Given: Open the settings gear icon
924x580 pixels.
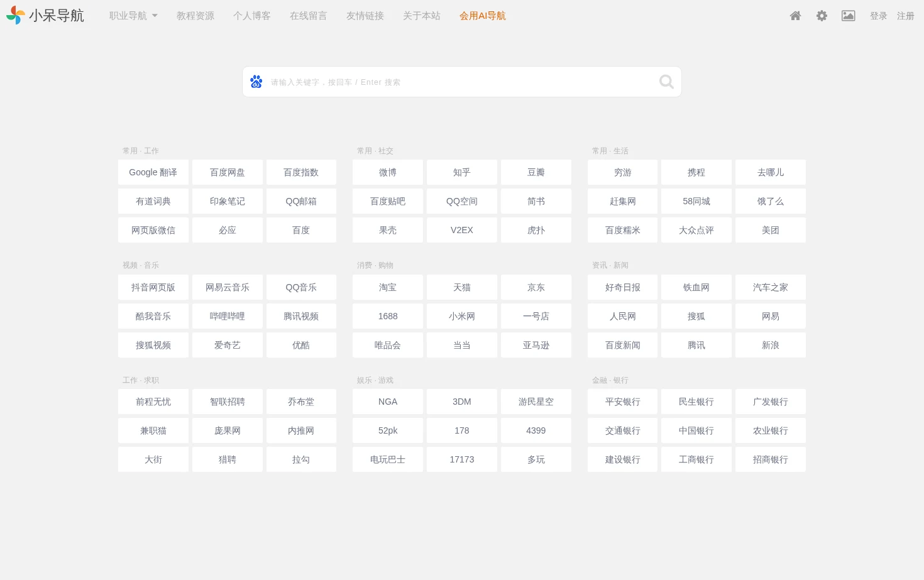Looking at the screenshot, I should coord(822,16).
